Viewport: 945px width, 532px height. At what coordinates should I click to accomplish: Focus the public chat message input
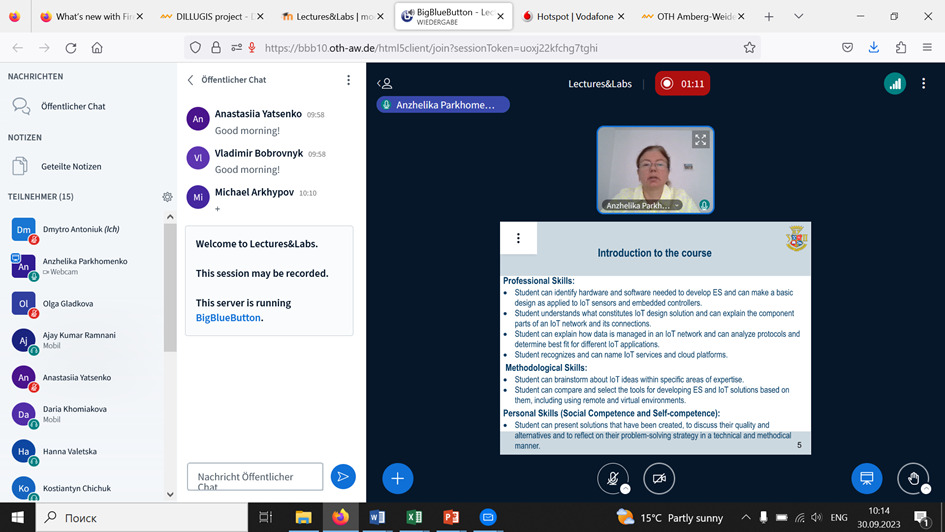[x=255, y=477]
